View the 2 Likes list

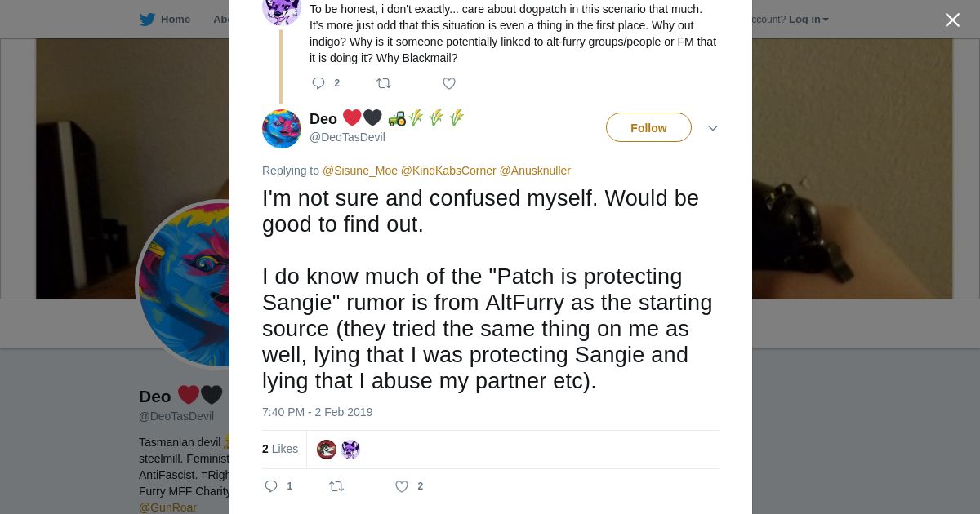pyautogui.click(x=280, y=449)
